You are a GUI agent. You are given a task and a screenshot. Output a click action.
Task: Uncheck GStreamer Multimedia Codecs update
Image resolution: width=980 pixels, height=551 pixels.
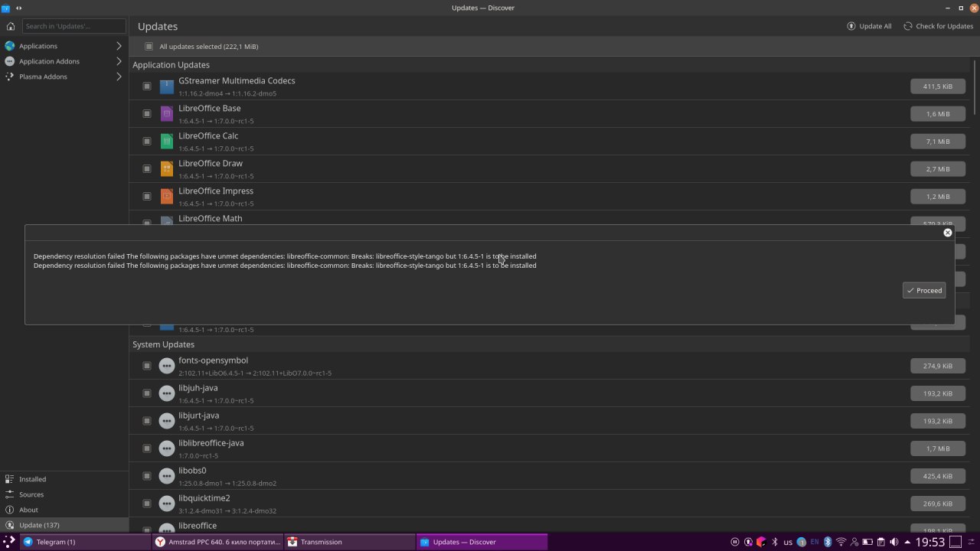point(147,86)
